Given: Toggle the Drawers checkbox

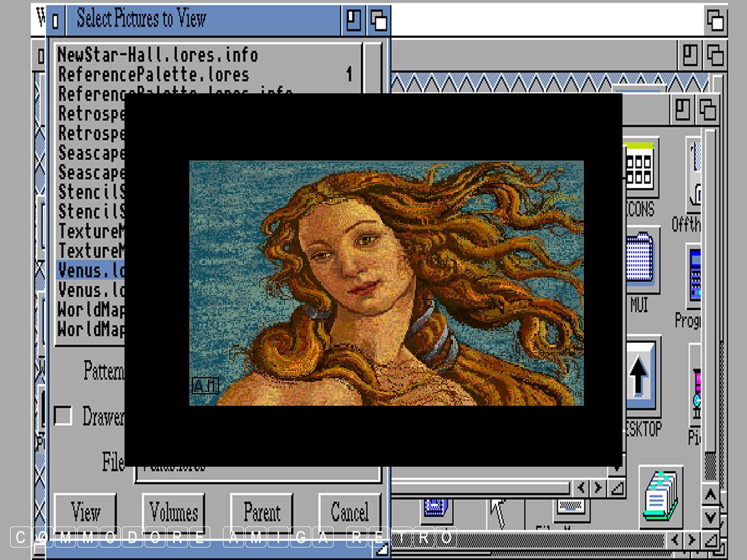Looking at the screenshot, I should coord(63,415).
